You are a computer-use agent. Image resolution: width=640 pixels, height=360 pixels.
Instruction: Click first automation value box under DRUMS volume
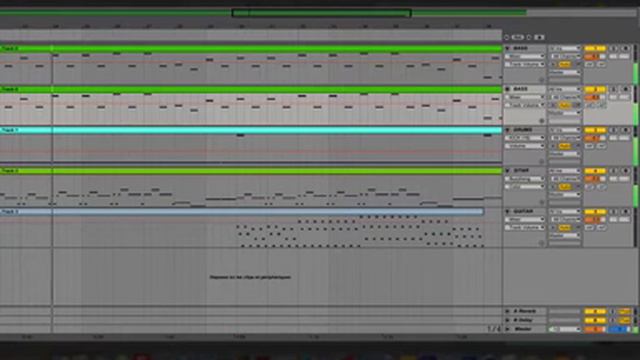(589, 146)
